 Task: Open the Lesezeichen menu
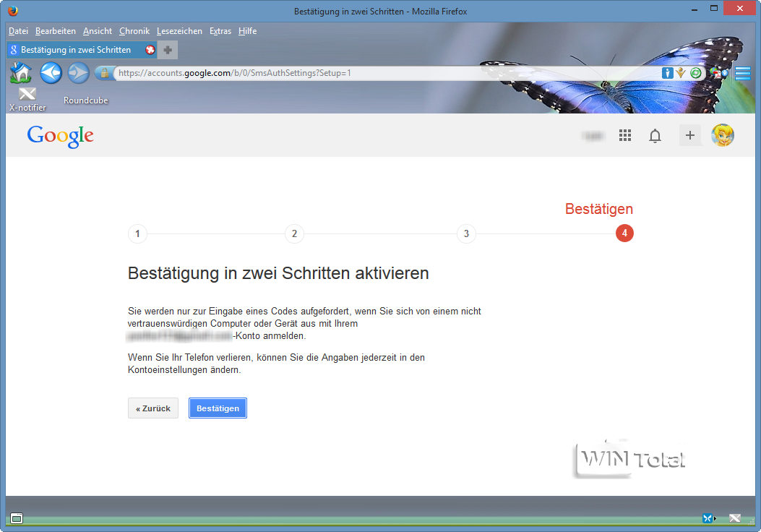click(x=179, y=31)
